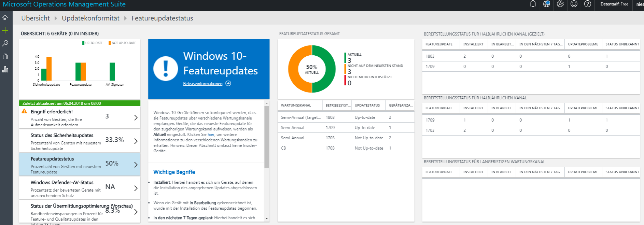Select the 1803 row in Gezielt table

point(531,56)
